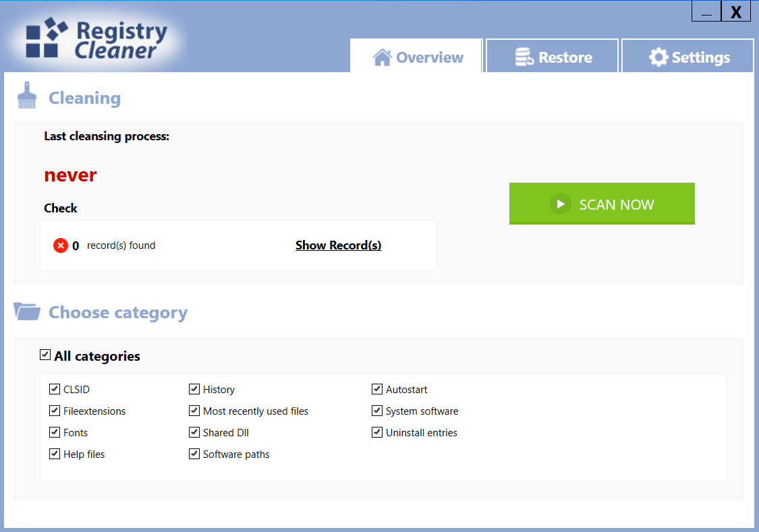Toggle the Software paths checkbox
Screen dimensions: 759x532
click(x=194, y=454)
